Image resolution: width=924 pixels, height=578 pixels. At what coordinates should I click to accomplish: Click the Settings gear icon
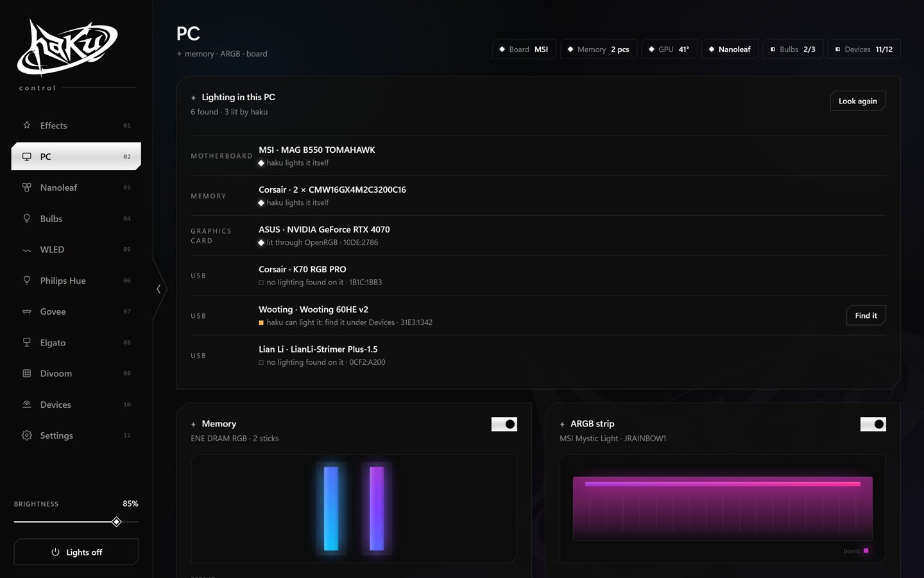point(26,435)
